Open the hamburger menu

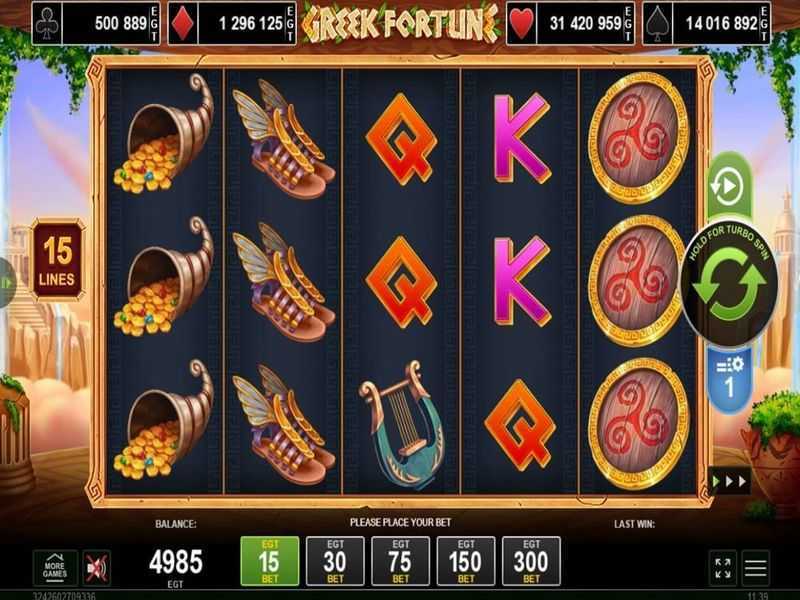click(755, 568)
